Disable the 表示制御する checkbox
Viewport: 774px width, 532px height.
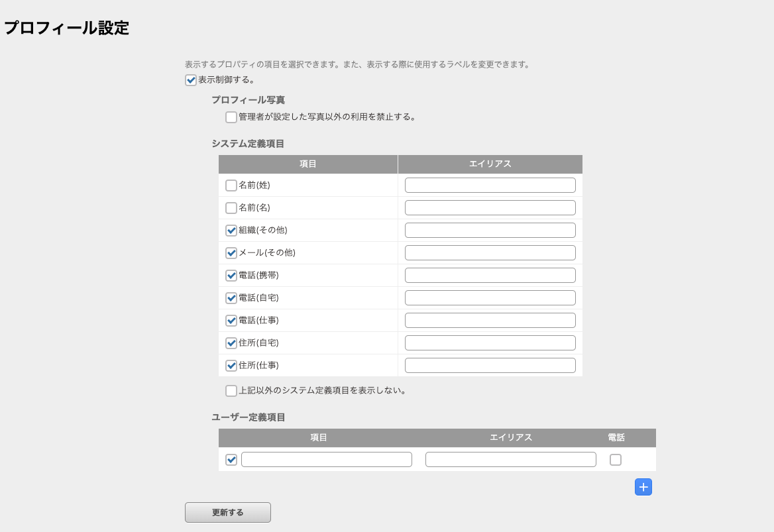pos(190,80)
